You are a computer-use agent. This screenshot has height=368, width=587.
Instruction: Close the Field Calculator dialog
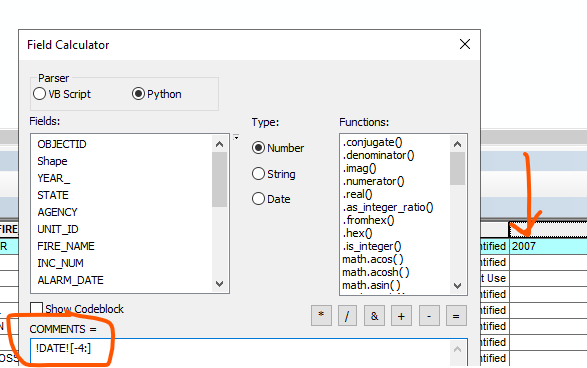(x=465, y=44)
